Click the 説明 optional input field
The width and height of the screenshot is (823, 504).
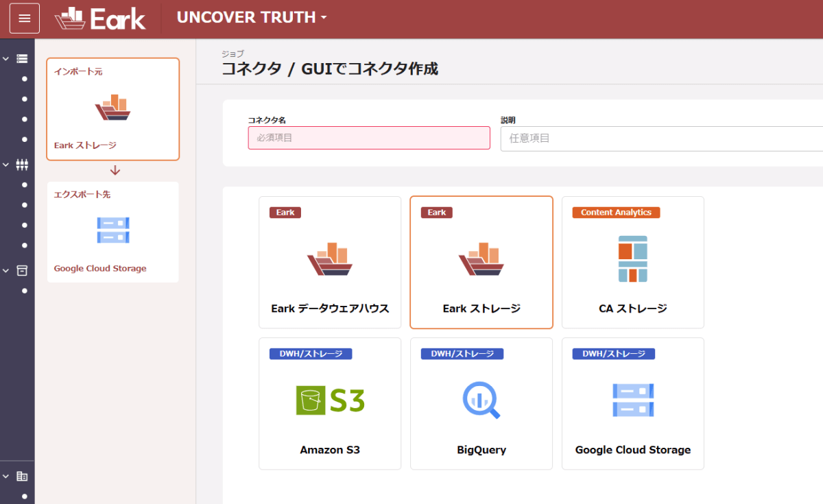[x=662, y=138]
